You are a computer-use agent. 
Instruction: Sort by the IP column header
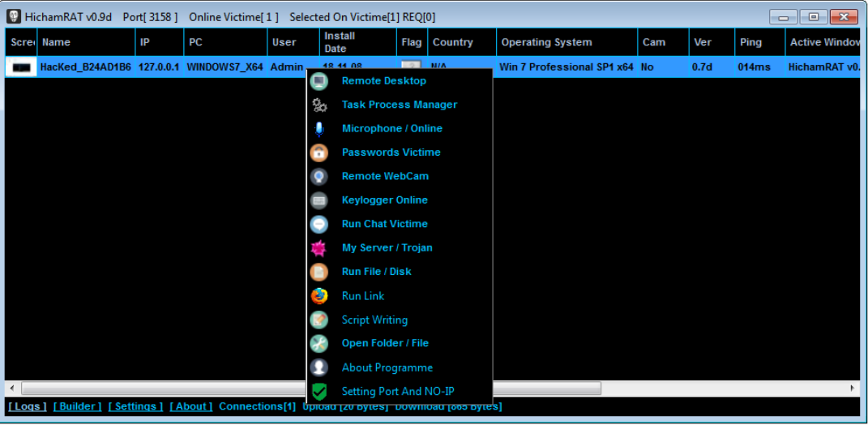[x=160, y=42]
